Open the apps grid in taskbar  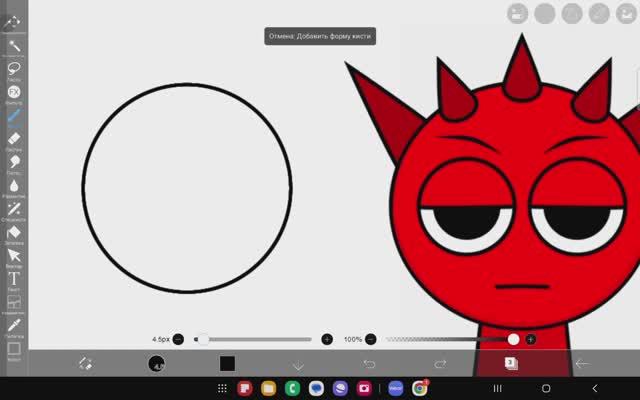[x=222, y=388]
